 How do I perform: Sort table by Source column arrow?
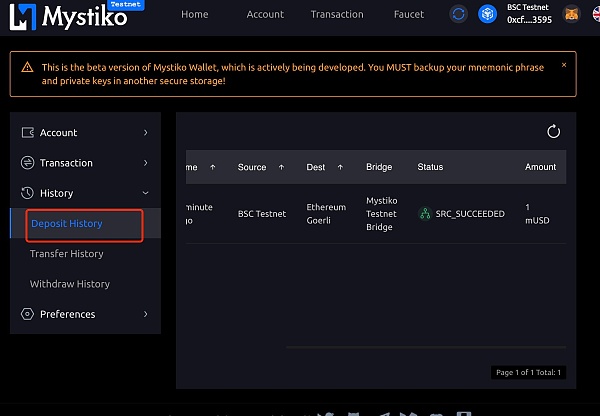pyautogui.click(x=281, y=167)
